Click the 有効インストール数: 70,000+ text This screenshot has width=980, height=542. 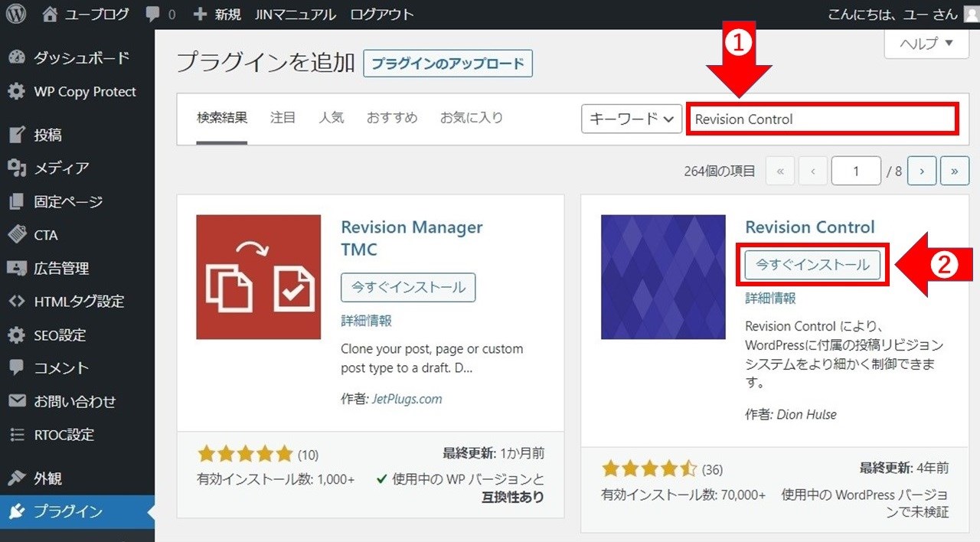pos(684,495)
